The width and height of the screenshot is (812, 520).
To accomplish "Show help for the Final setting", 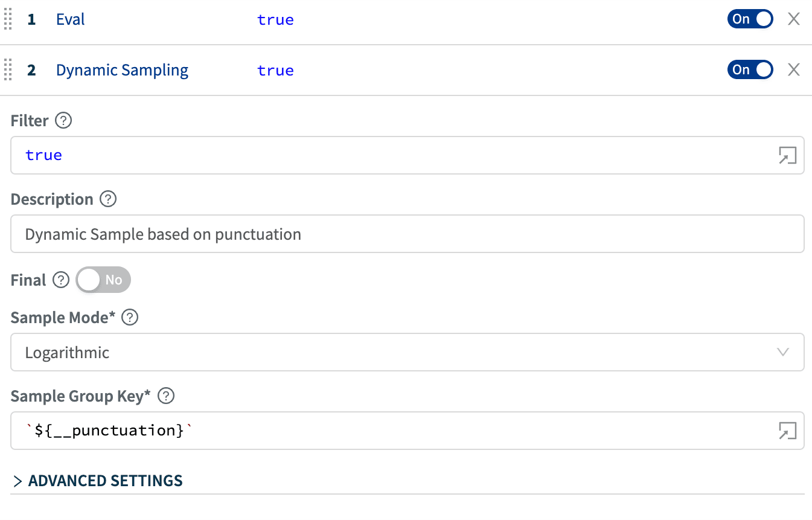I will point(61,280).
